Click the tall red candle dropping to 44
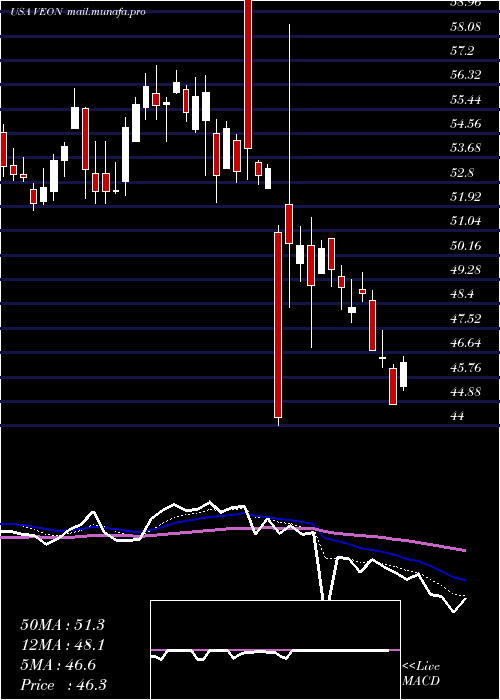This screenshot has height=700, width=500. pyautogui.click(x=279, y=325)
